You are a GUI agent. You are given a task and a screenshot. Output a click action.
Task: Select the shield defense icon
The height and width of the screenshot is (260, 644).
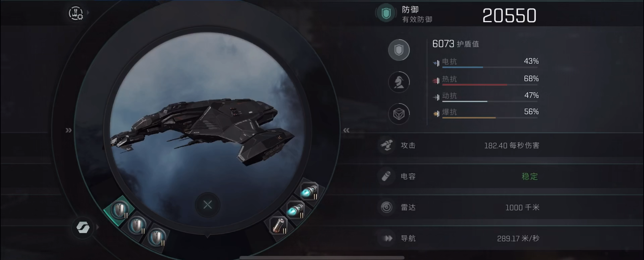point(399,50)
